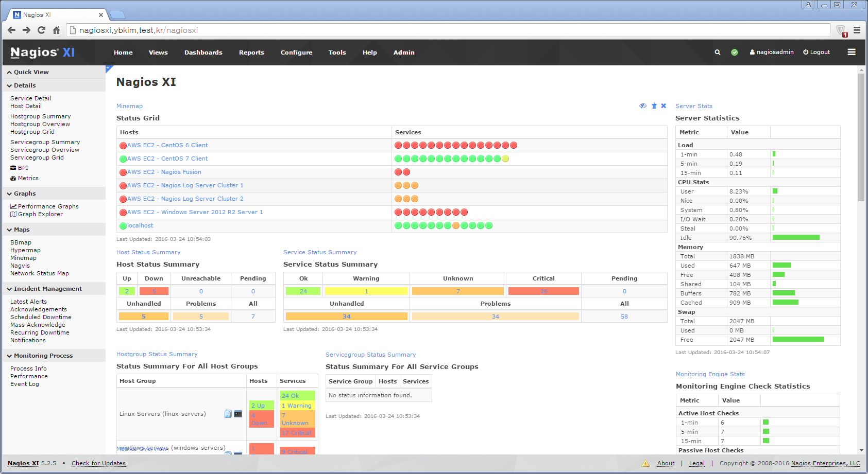
Task: Open the Home menu
Action: (123, 52)
